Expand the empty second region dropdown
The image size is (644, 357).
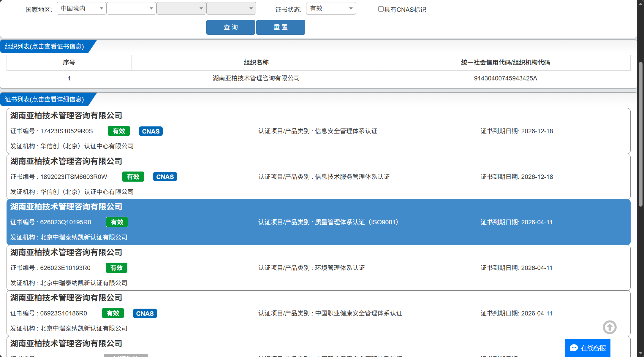click(131, 9)
